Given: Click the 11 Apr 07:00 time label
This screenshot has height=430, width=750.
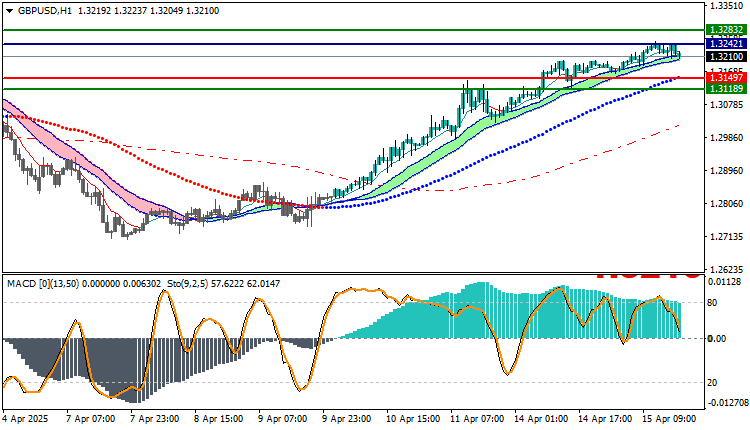Looking at the screenshot, I should click(x=477, y=419).
